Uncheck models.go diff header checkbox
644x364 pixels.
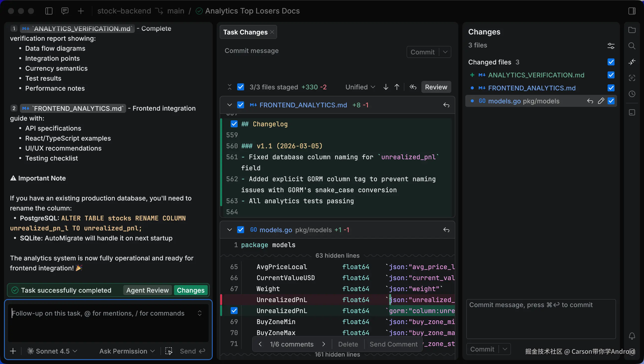240,230
